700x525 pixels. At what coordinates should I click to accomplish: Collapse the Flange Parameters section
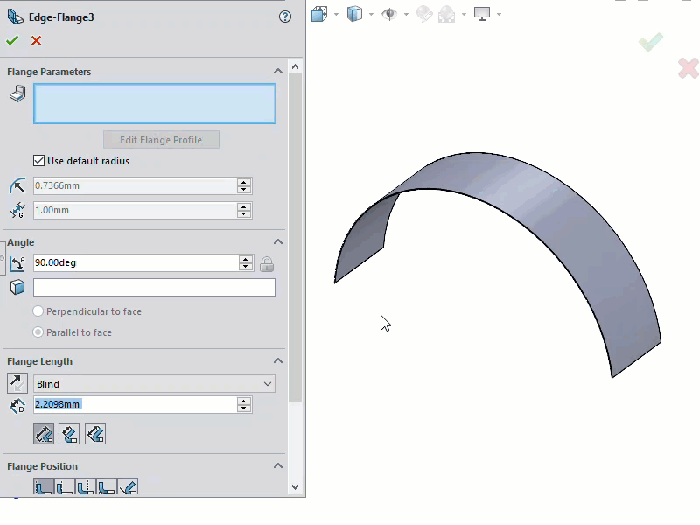tap(278, 72)
